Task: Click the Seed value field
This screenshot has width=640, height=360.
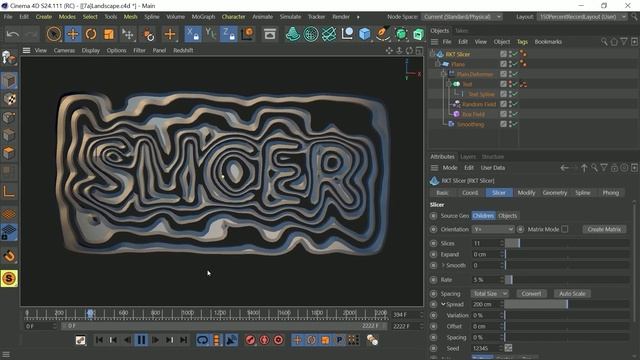Action: [486, 349]
